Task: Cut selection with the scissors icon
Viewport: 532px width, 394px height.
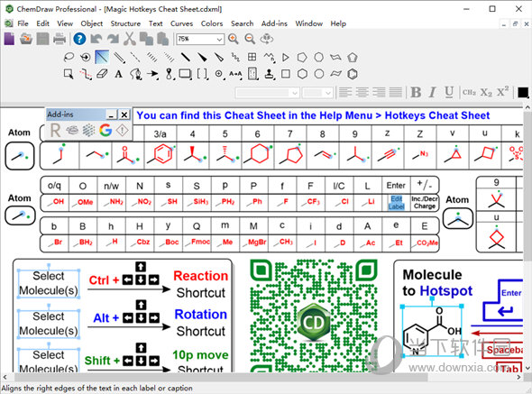Action: click(129, 39)
